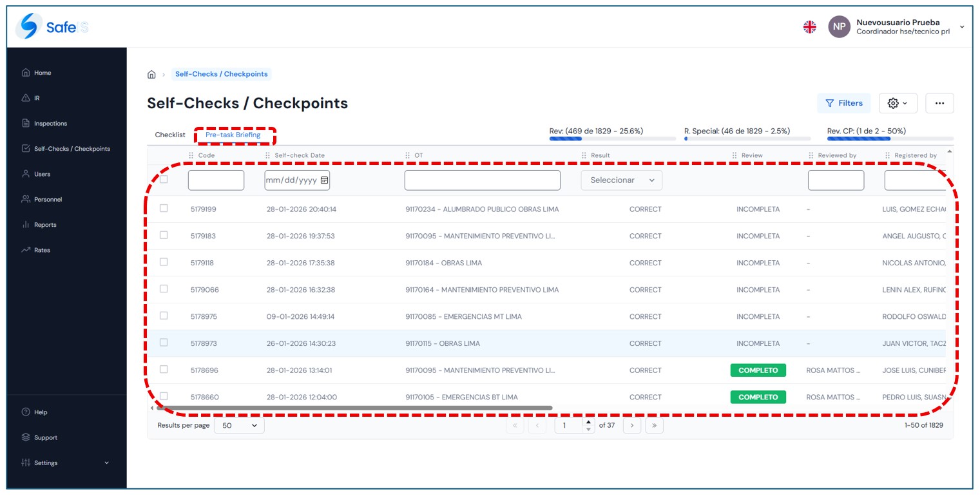Switch to the Pre-task Briefing tab

coord(233,135)
